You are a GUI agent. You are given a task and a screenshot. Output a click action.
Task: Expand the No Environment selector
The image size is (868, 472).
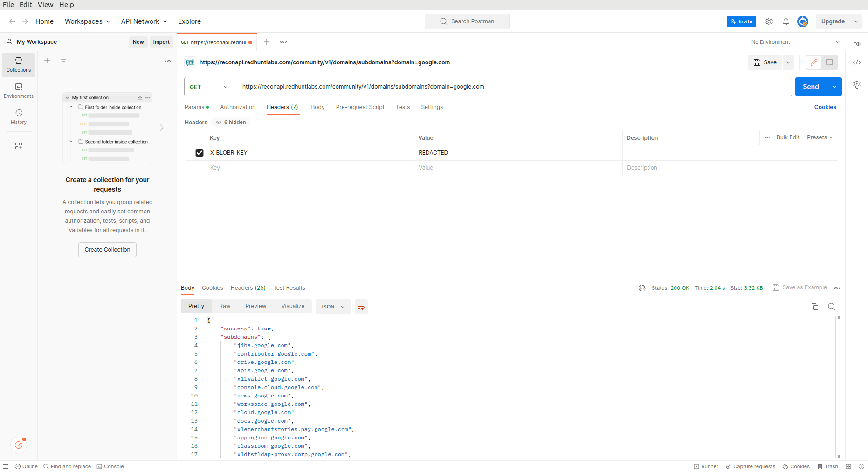click(x=795, y=42)
